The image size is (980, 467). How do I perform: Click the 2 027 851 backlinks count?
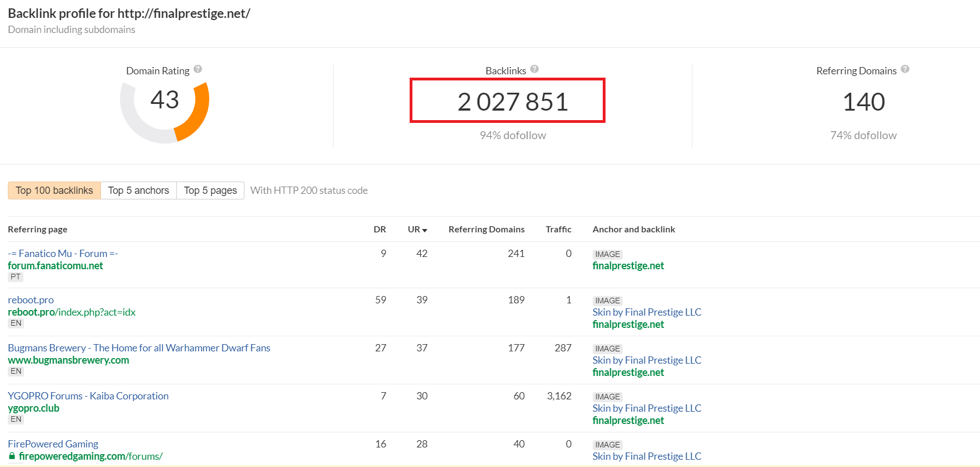512,102
